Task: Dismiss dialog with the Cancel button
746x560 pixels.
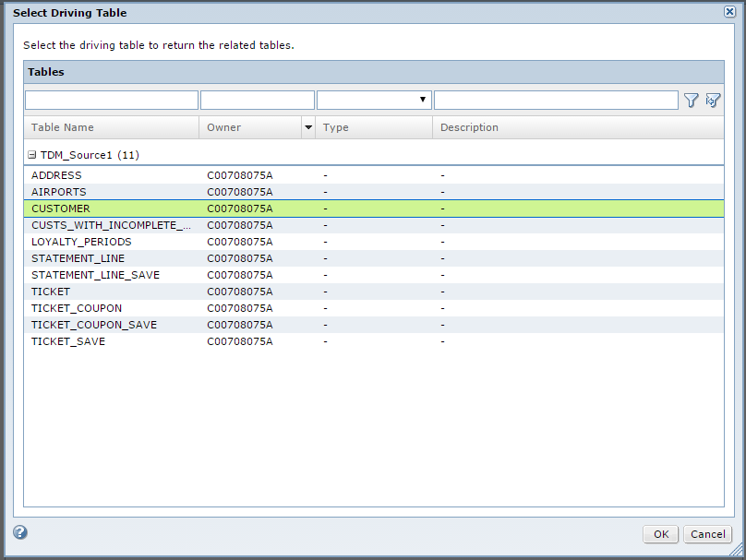Action: coord(707,534)
